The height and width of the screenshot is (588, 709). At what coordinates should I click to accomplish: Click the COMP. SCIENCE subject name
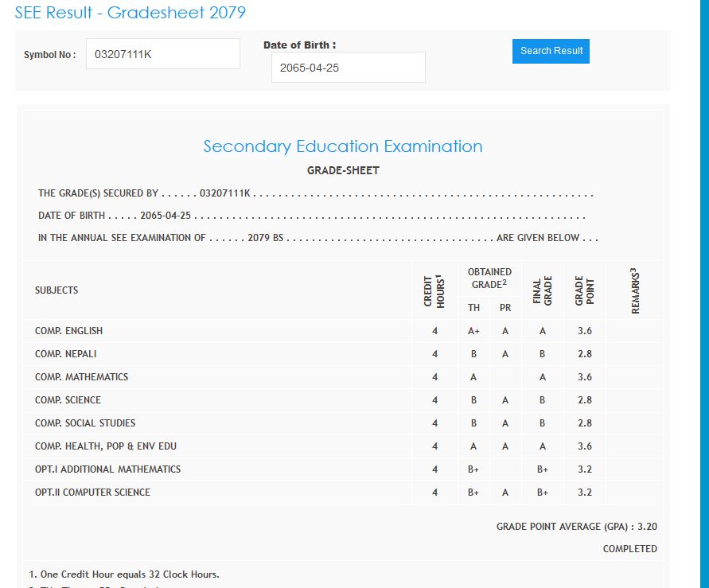click(x=68, y=400)
